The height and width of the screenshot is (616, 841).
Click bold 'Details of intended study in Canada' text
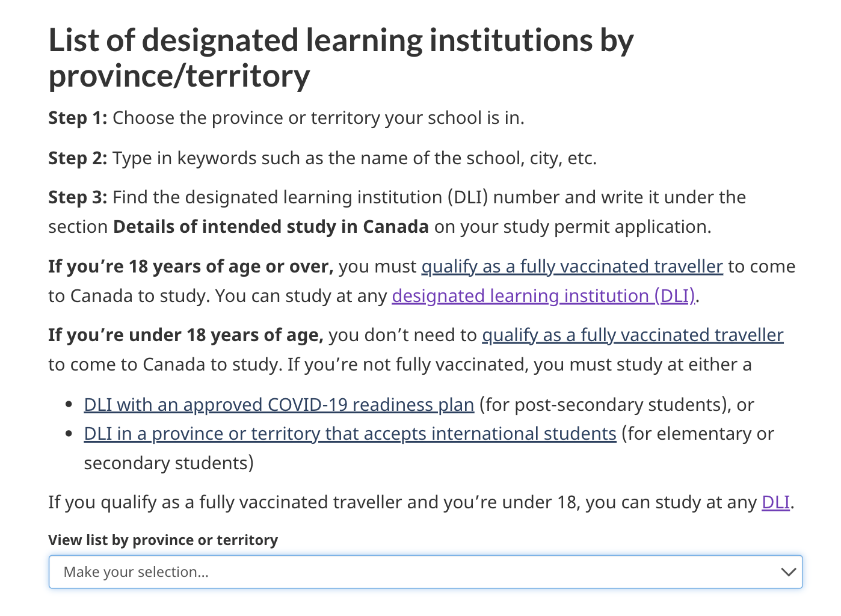pyautogui.click(x=271, y=227)
